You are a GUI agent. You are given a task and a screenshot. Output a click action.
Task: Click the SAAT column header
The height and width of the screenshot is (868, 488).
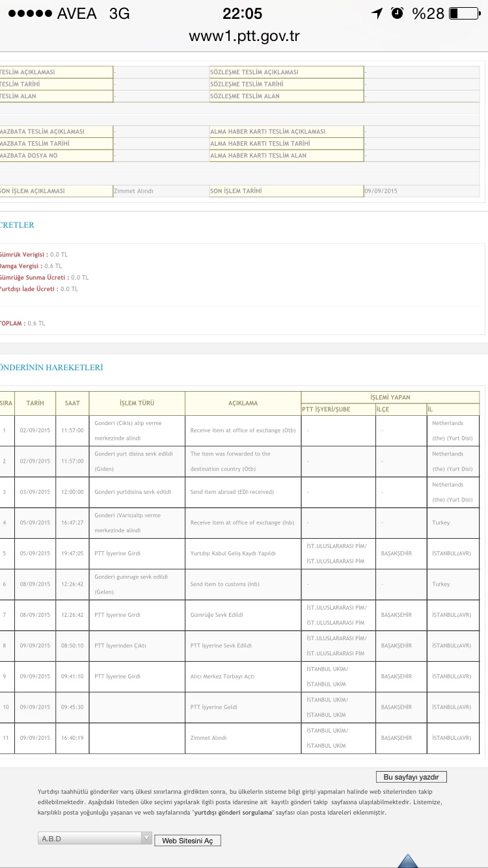(72, 403)
